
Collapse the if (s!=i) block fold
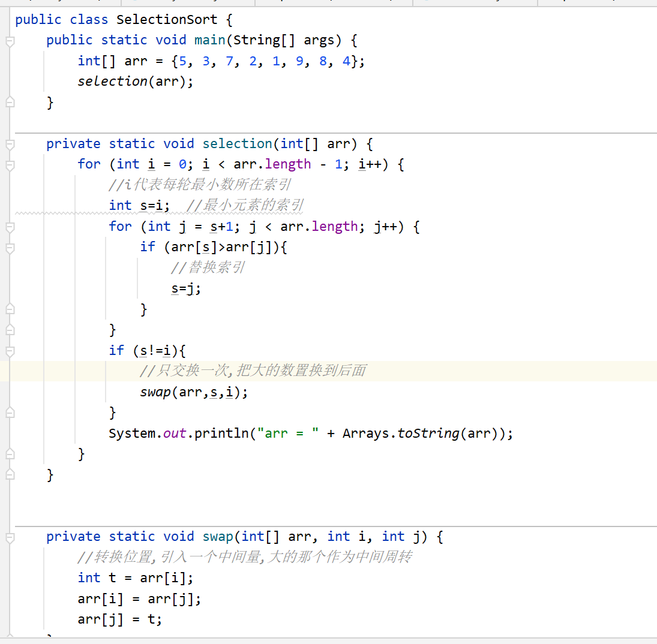(10, 351)
